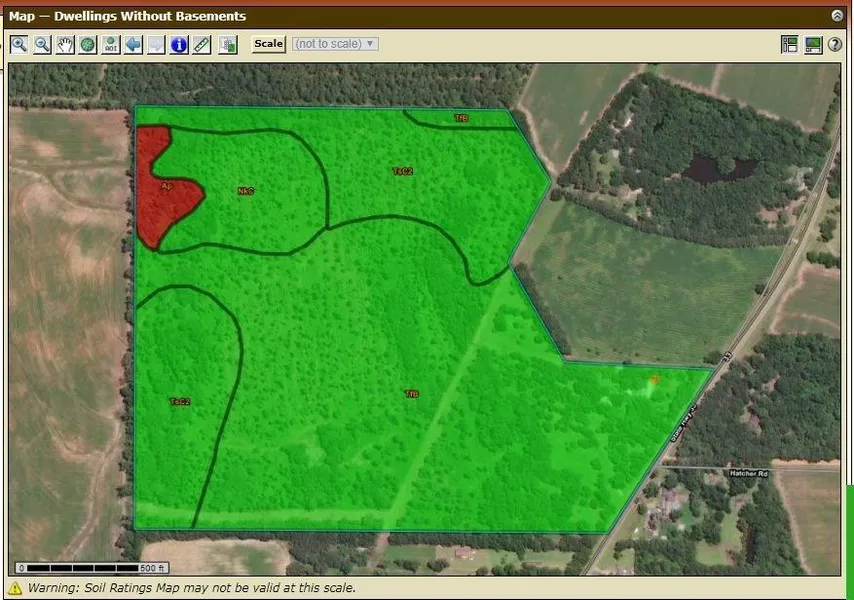854x600 pixels.
Task: Click the NkC soil unit label
Action: [x=245, y=190]
